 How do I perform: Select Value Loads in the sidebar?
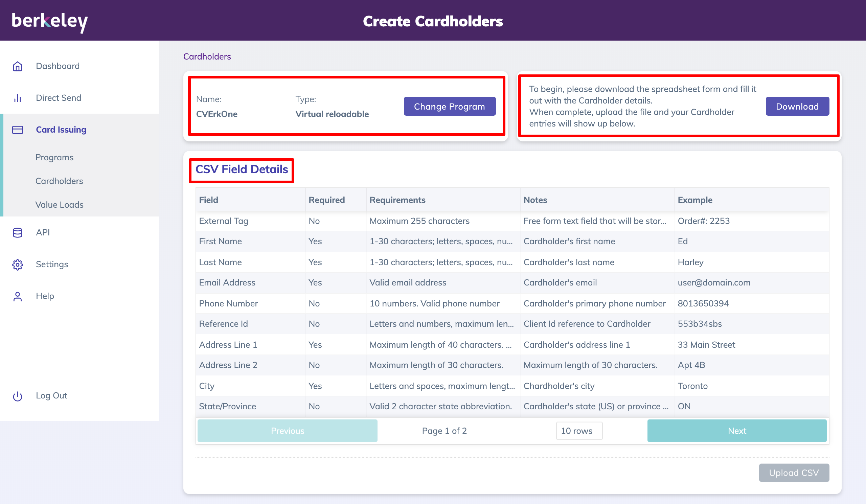point(59,205)
